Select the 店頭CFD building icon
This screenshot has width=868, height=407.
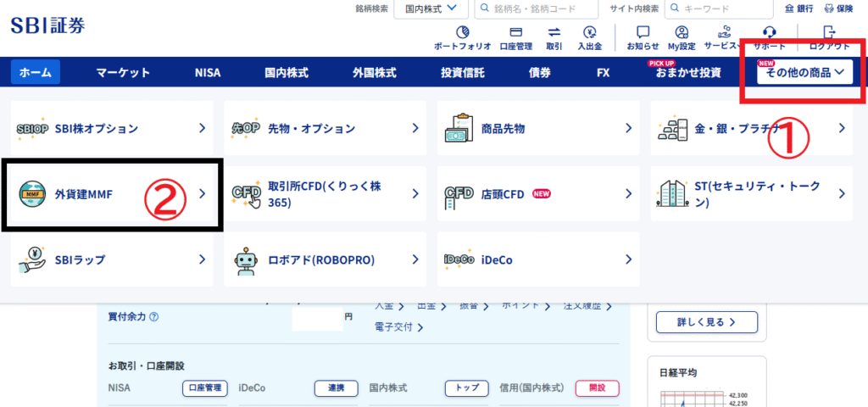[x=459, y=197]
